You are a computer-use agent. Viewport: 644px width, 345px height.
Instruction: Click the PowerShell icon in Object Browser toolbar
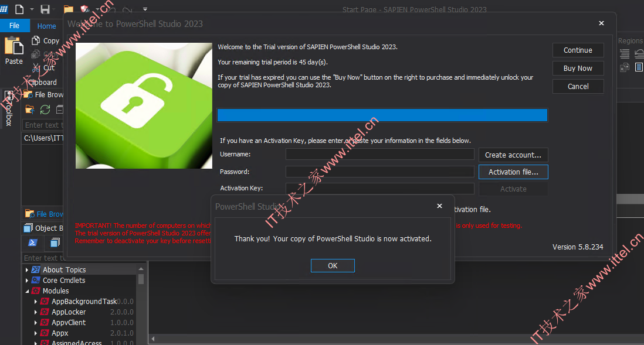(x=33, y=243)
